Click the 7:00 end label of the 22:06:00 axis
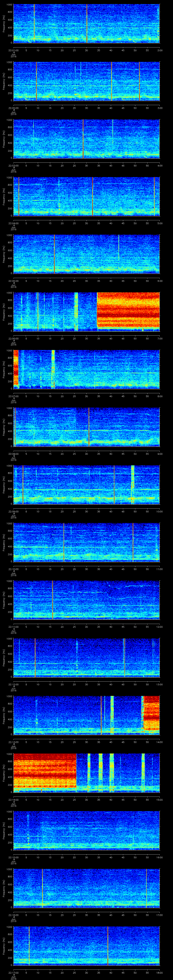The height and width of the screenshot is (980, 173). click(x=160, y=338)
